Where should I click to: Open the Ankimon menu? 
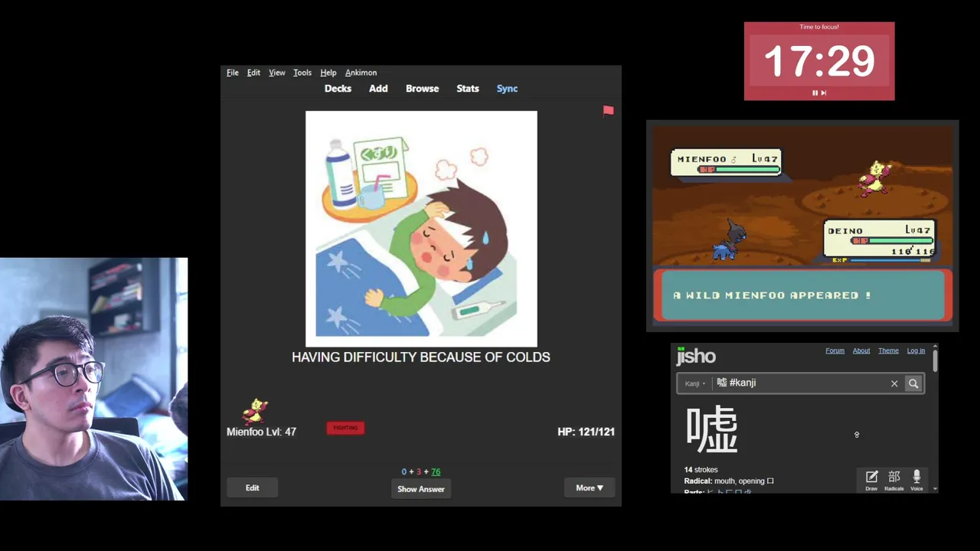[x=361, y=73]
